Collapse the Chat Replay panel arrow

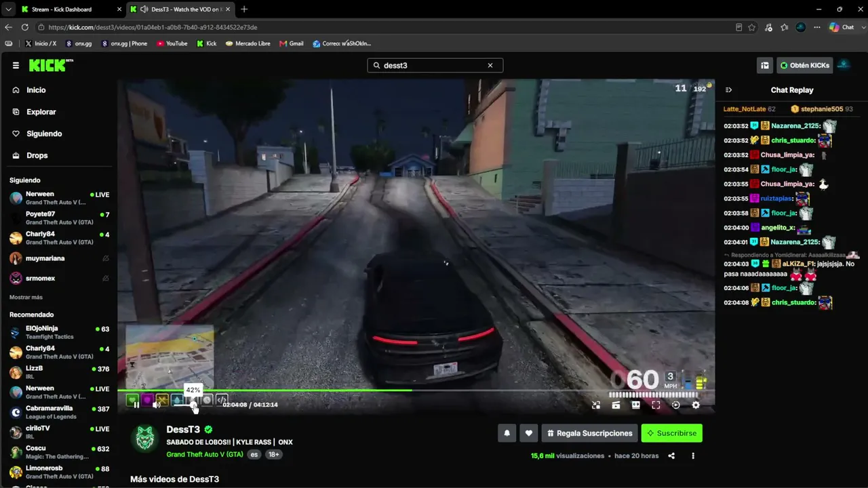(729, 89)
